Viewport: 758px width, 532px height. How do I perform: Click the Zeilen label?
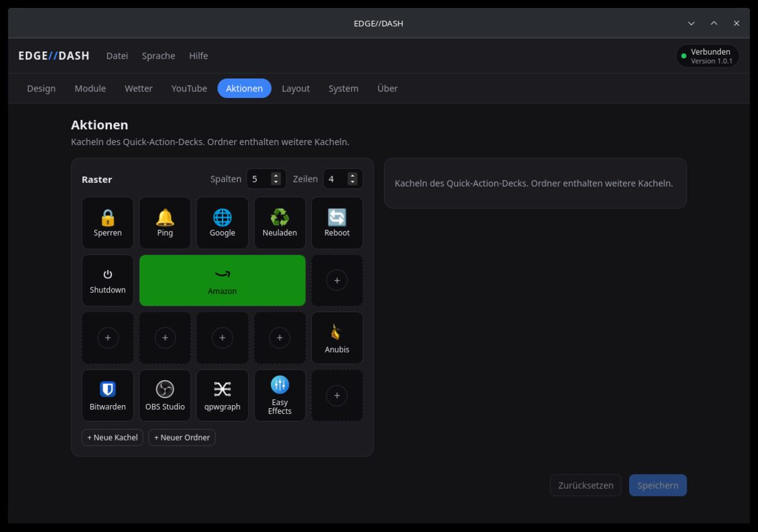305,179
